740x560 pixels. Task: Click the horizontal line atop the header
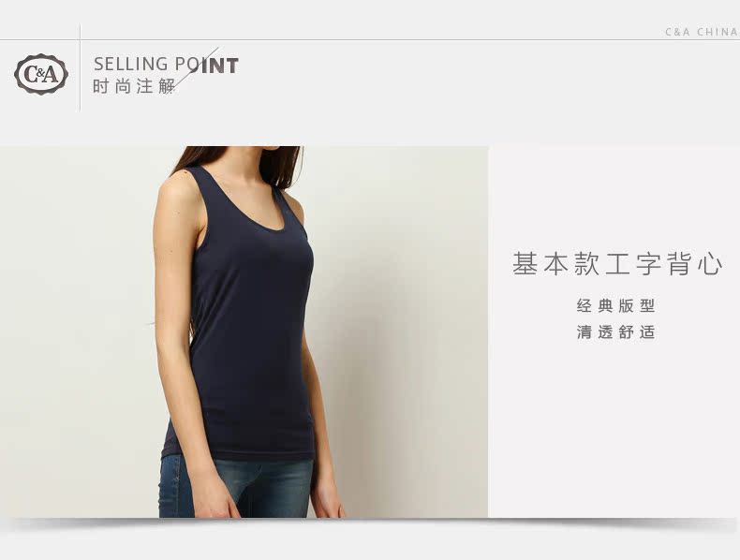[370, 40]
